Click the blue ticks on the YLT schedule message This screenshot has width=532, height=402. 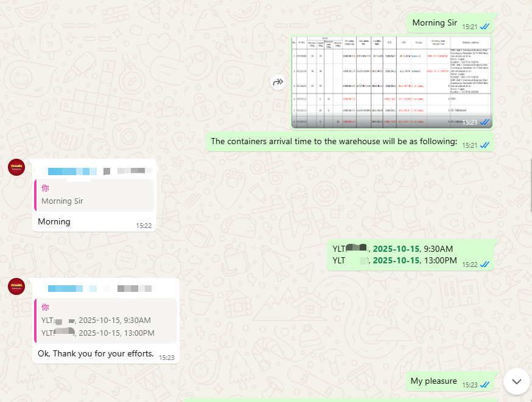coord(485,265)
